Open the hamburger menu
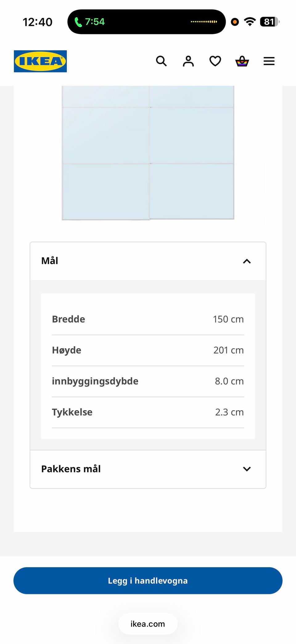This screenshot has width=296, height=644. pos(269,61)
